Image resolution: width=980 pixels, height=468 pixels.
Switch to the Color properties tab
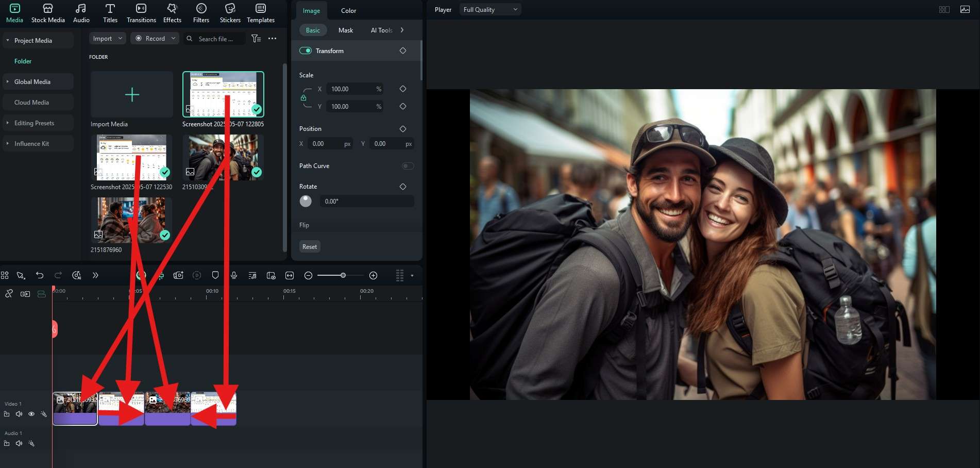coord(348,11)
